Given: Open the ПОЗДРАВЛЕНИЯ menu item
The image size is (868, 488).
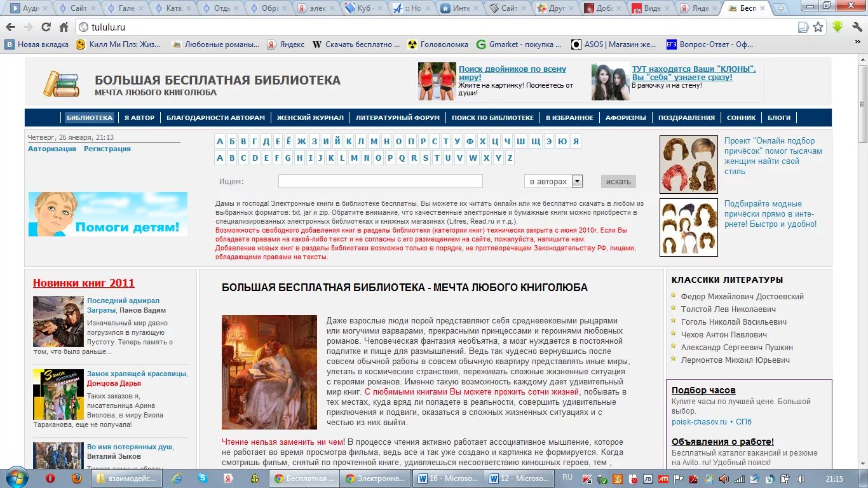Looking at the screenshot, I should [686, 118].
